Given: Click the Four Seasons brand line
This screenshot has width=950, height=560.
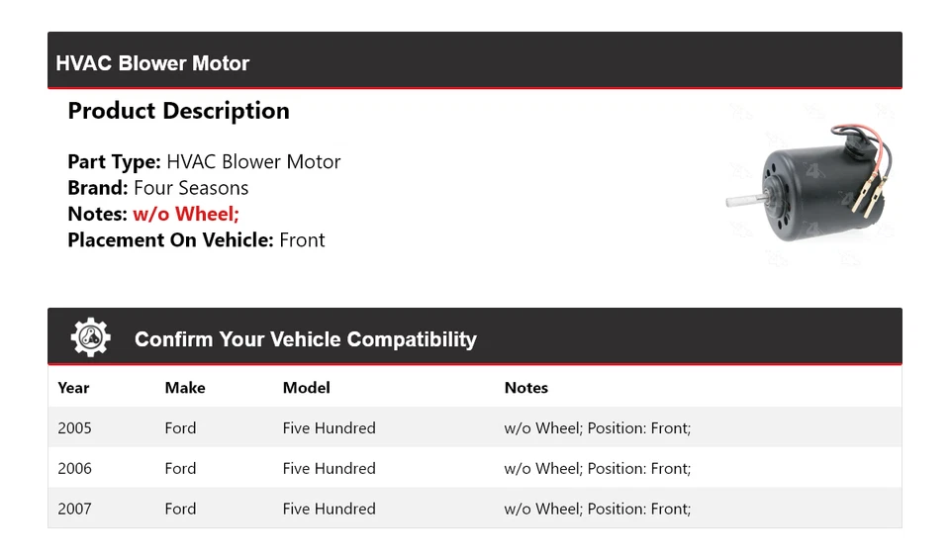Looking at the screenshot, I should (x=158, y=188).
